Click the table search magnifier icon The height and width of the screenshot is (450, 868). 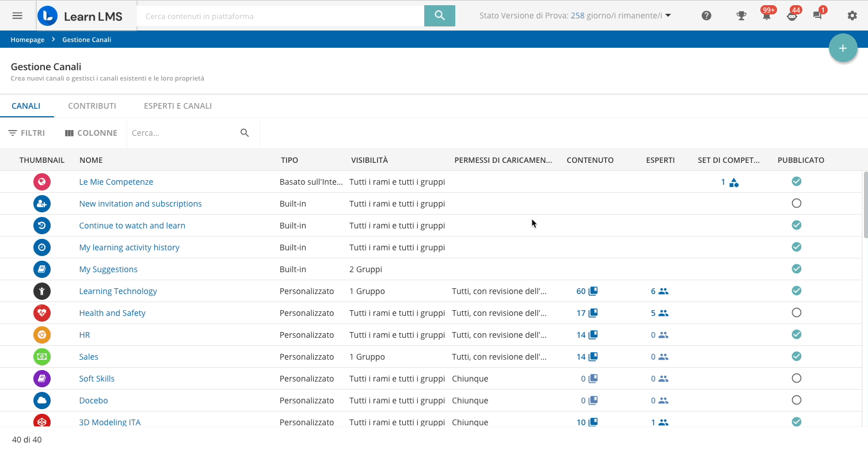[x=245, y=133]
